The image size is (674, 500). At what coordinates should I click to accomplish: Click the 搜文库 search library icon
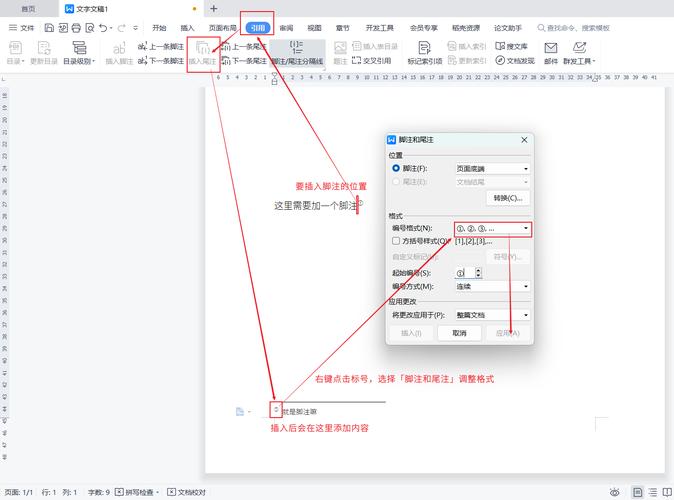(515, 46)
